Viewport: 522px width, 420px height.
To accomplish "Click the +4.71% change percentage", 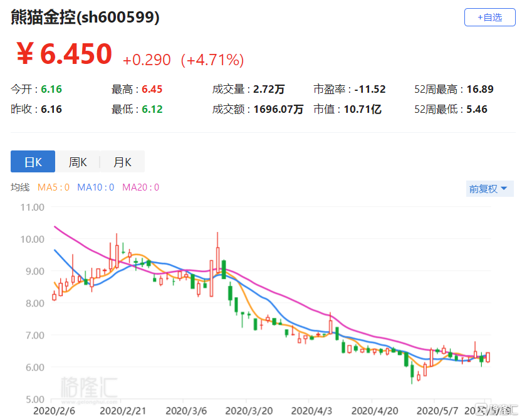I will [x=212, y=60].
